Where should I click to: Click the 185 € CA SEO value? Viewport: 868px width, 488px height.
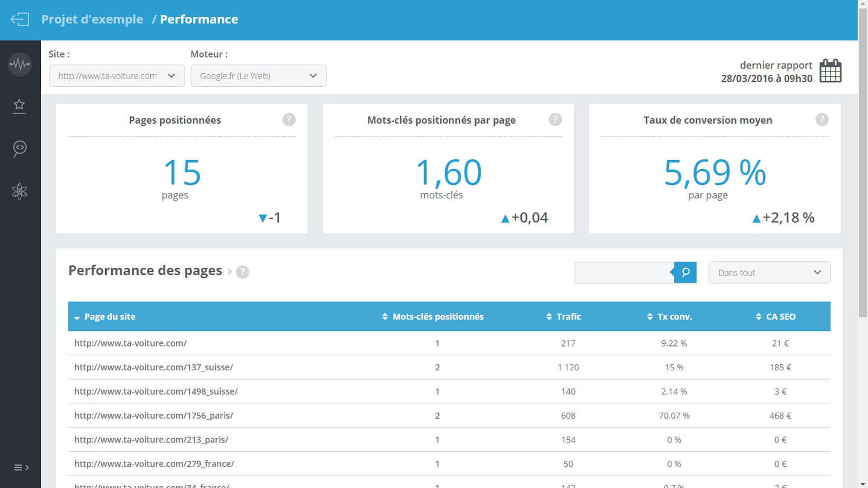(780, 368)
